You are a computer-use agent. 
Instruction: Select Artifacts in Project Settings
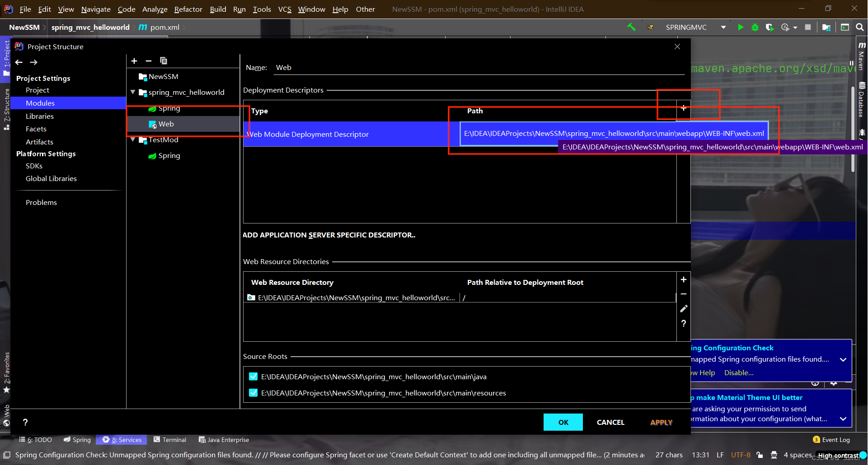click(39, 142)
